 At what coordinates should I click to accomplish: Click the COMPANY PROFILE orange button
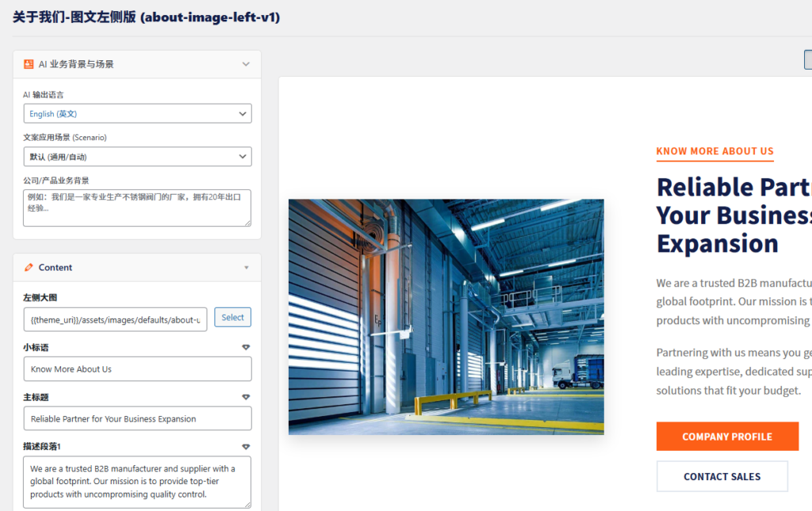726,437
